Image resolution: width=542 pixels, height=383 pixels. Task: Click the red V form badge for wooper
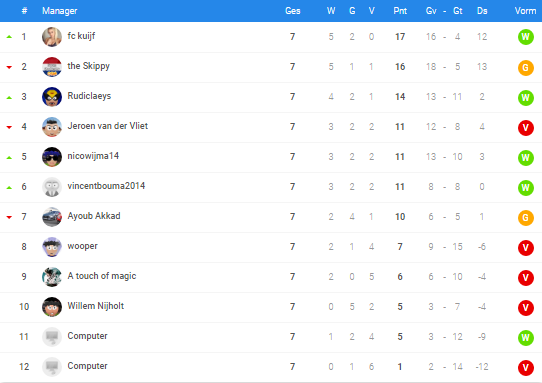coord(525,247)
